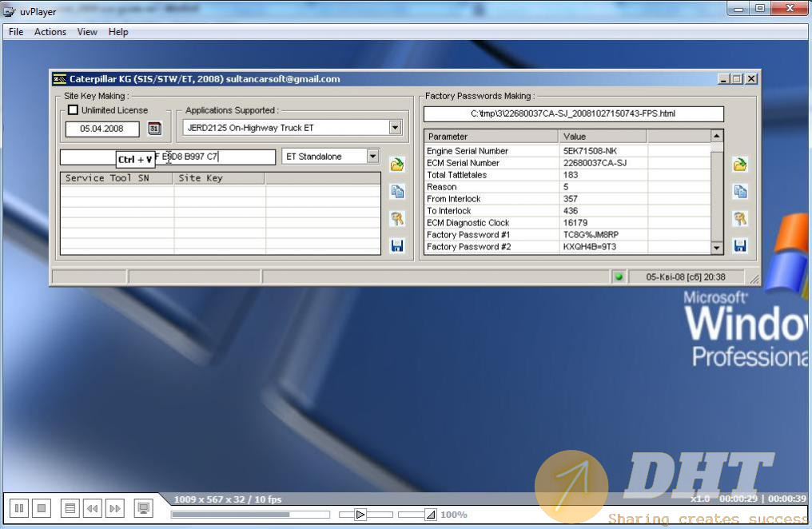Expand the Applications Supported dropdown
Viewport: 812px width, 529px height.
coord(395,127)
